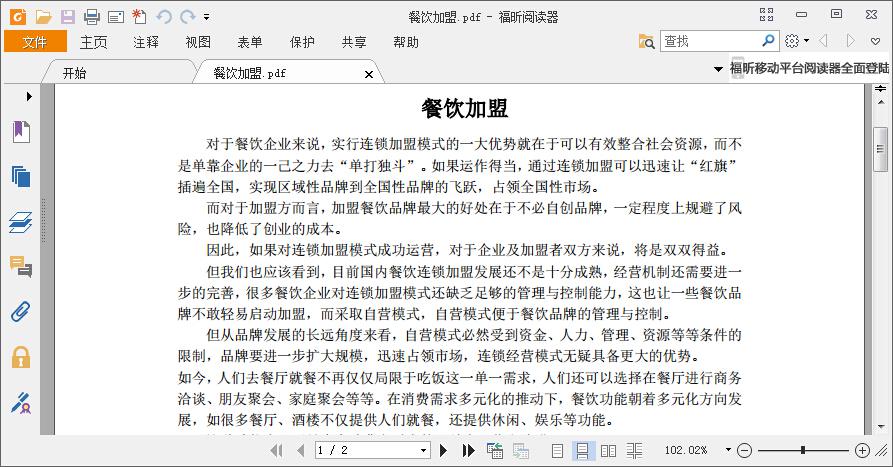The image size is (893, 467).
Task: Select continuous facing view mode
Action: (x=634, y=451)
